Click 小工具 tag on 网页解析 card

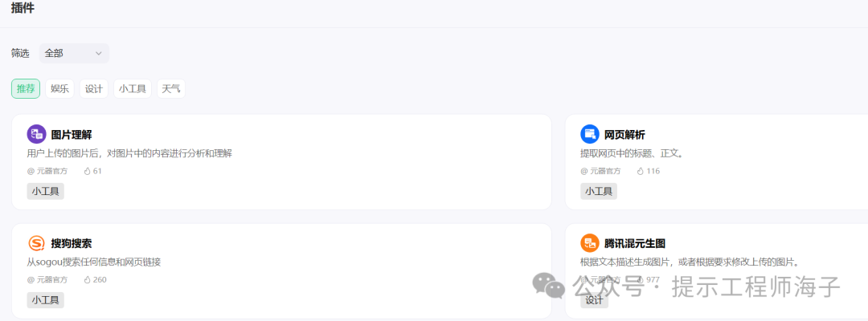click(x=599, y=191)
